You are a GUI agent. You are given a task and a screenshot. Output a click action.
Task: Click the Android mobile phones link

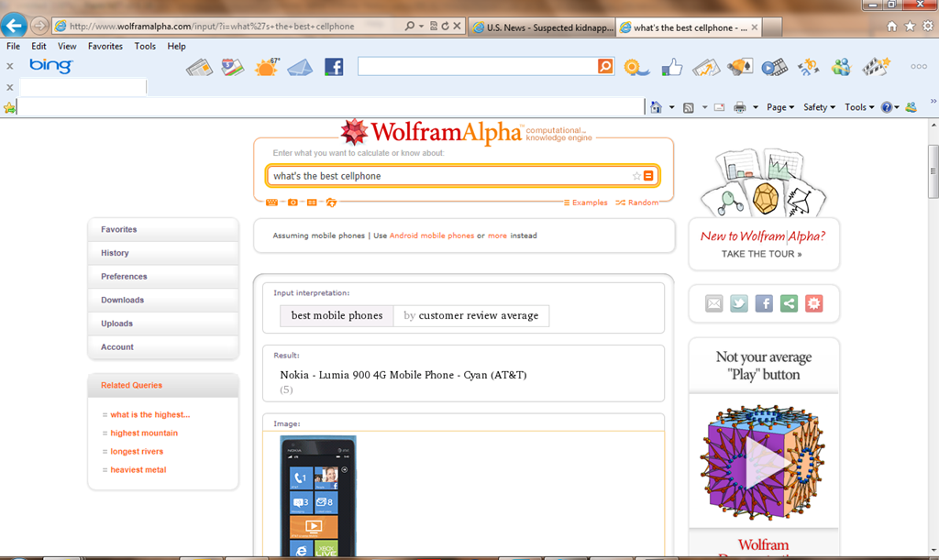pos(432,236)
